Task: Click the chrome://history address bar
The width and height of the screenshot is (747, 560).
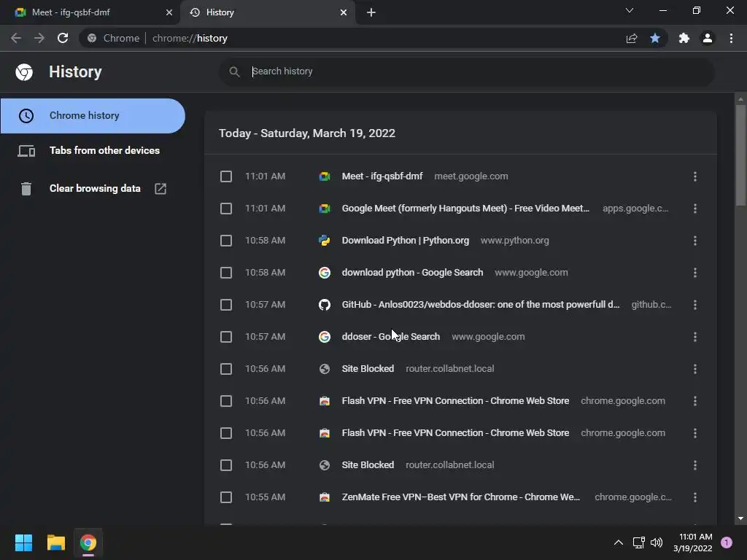Action: [352, 38]
